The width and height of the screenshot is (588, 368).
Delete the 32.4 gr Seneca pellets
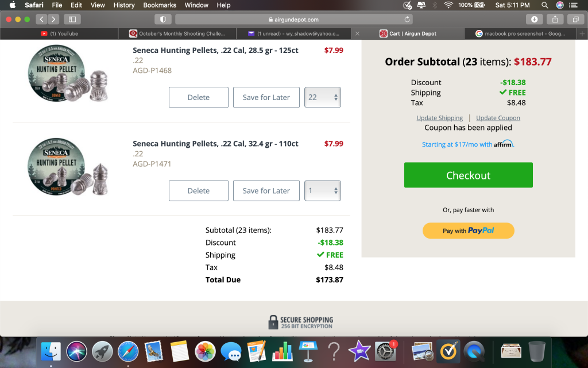[198, 191]
